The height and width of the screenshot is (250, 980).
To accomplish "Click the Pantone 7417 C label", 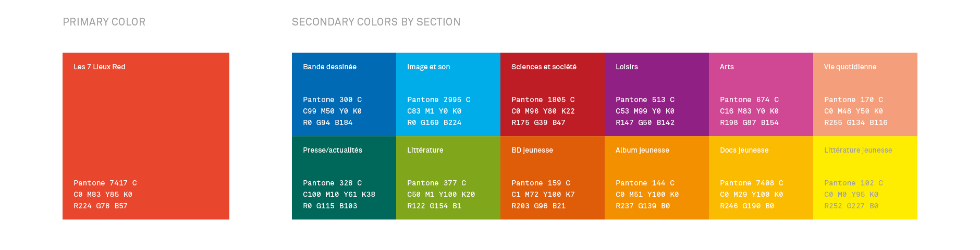I will click(x=105, y=183).
